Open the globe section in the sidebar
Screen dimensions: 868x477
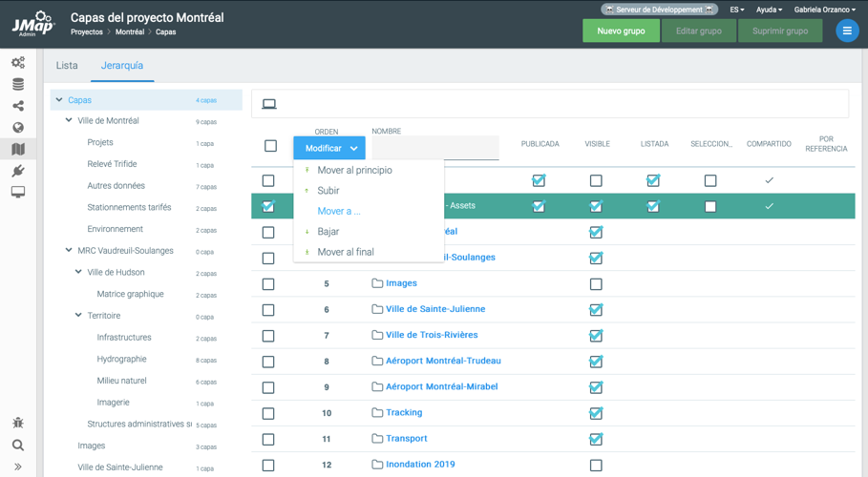(17, 128)
